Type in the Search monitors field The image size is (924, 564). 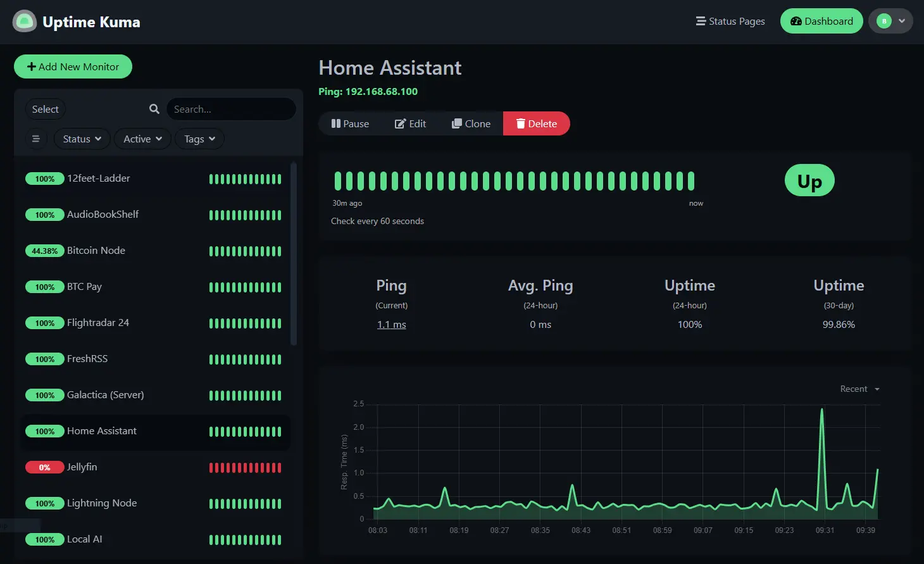coord(231,109)
